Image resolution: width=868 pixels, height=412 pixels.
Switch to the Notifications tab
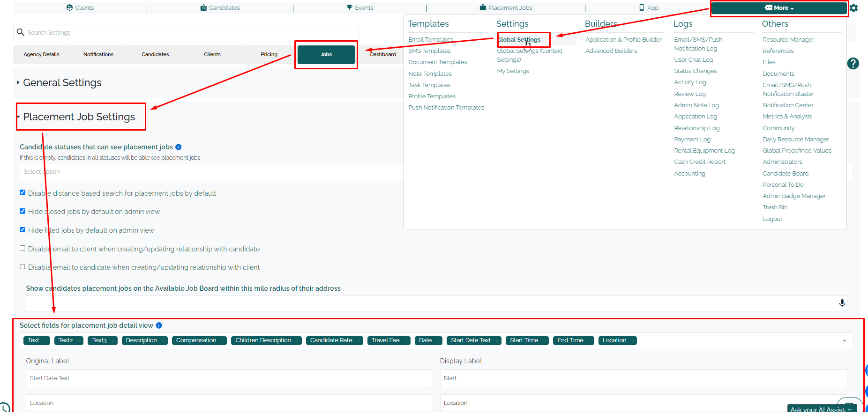click(98, 55)
